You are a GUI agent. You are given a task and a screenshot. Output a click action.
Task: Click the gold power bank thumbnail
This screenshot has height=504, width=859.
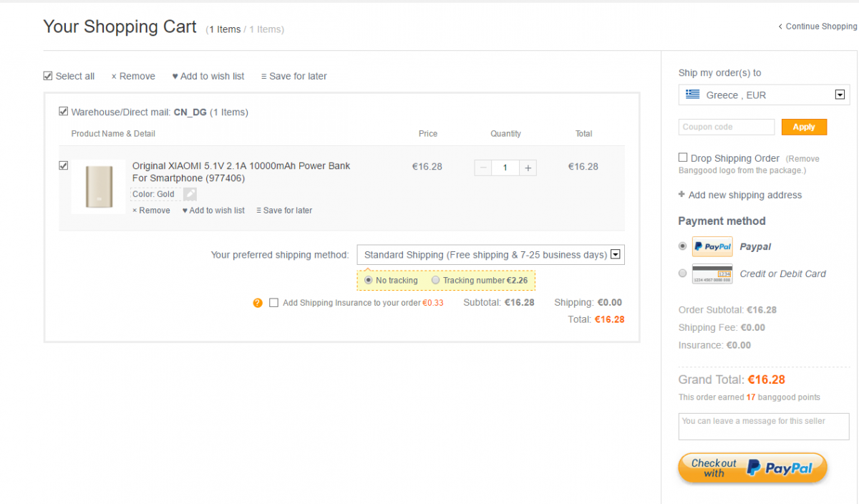(98, 187)
